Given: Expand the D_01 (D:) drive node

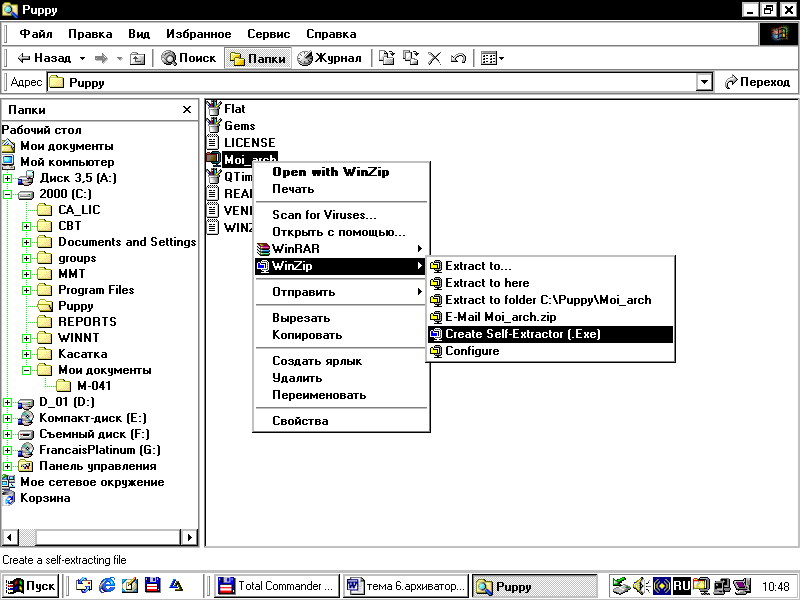Looking at the screenshot, I should click(8, 402).
